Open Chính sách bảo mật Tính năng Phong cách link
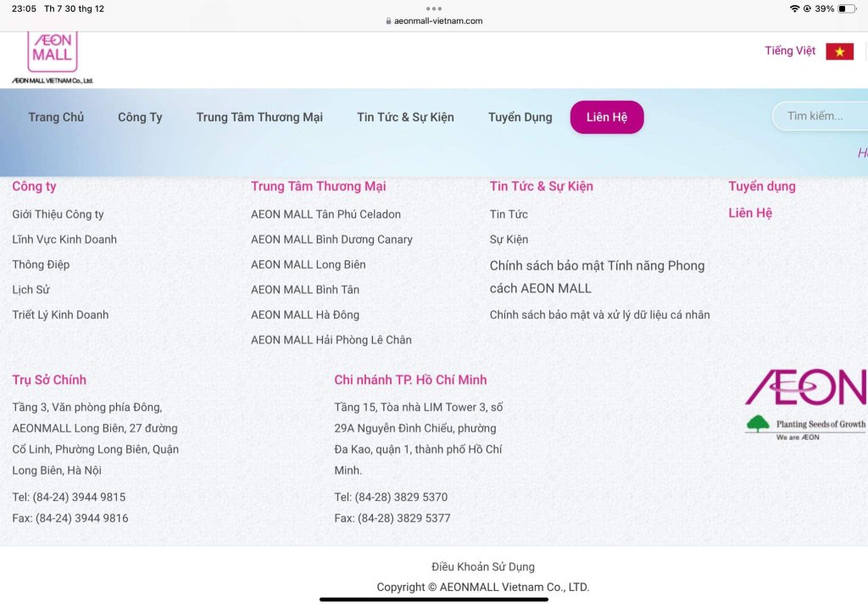 pyautogui.click(x=598, y=277)
